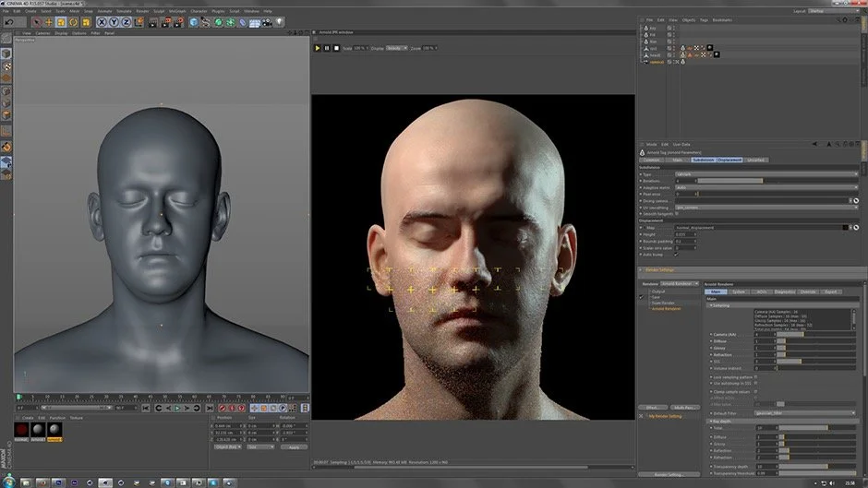Select the Move tool in the toolbar
This screenshot has height=488, width=868.
49,22
